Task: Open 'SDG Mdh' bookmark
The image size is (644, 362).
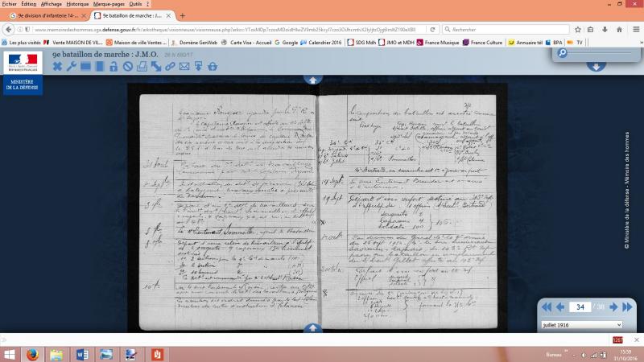Action: click(361, 43)
